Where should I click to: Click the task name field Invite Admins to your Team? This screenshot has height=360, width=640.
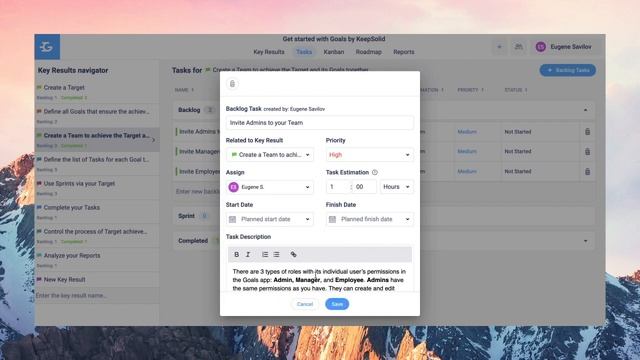(x=320, y=122)
